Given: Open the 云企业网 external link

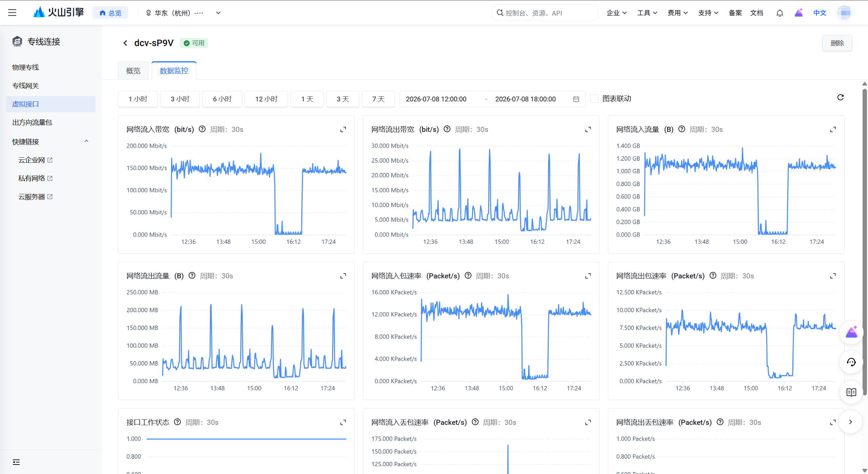Looking at the screenshot, I should tap(35, 160).
